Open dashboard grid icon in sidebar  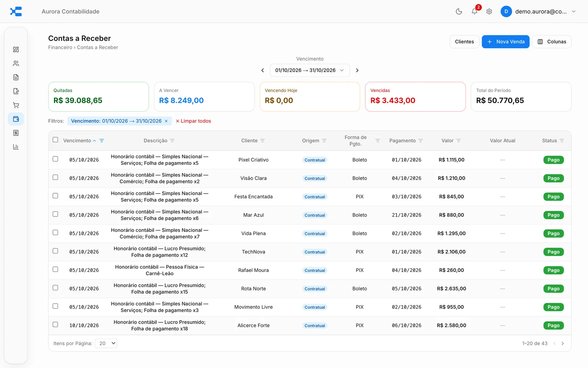(16, 49)
